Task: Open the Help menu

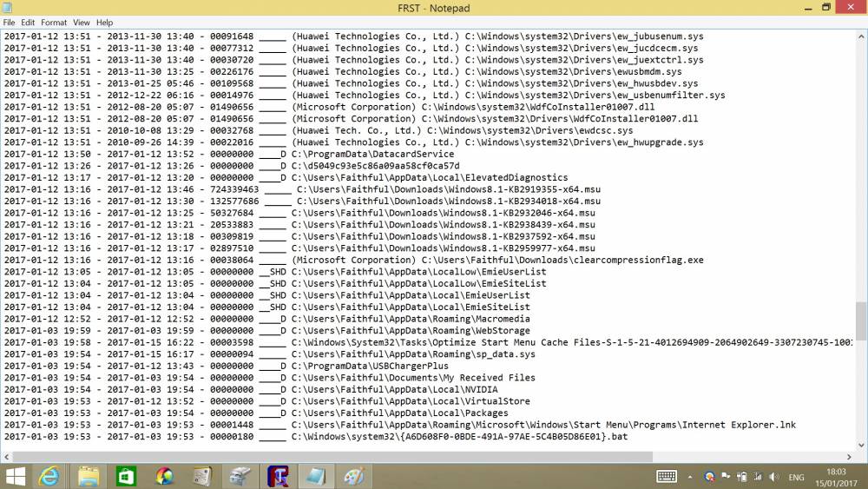Action: [x=105, y=23]
